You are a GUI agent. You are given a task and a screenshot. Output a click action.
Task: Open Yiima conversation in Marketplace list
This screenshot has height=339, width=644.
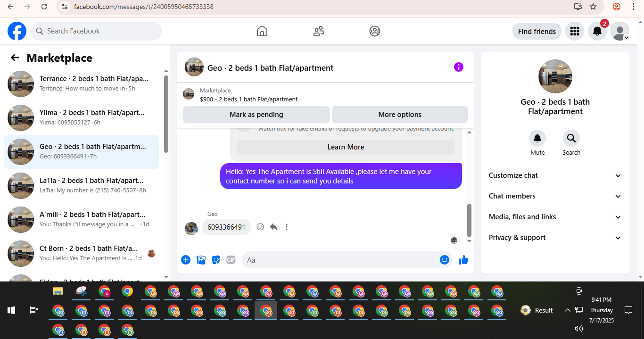pos(81,118)
